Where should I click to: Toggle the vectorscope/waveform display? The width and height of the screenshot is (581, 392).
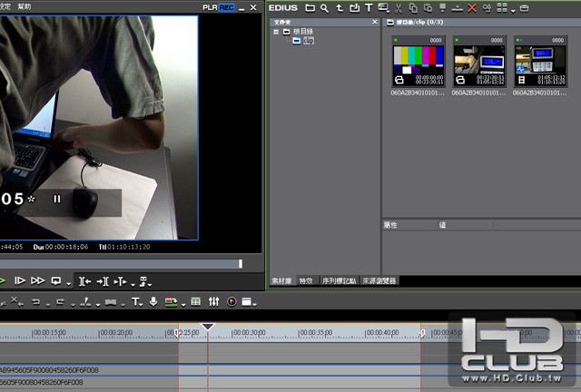tap(232, 302)
